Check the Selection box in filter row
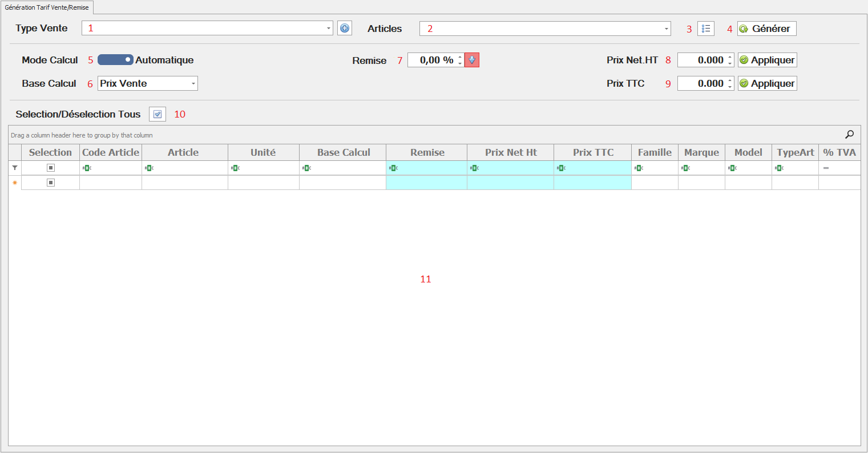The height and width of the screenshot is (453, 868). [51, 168]
